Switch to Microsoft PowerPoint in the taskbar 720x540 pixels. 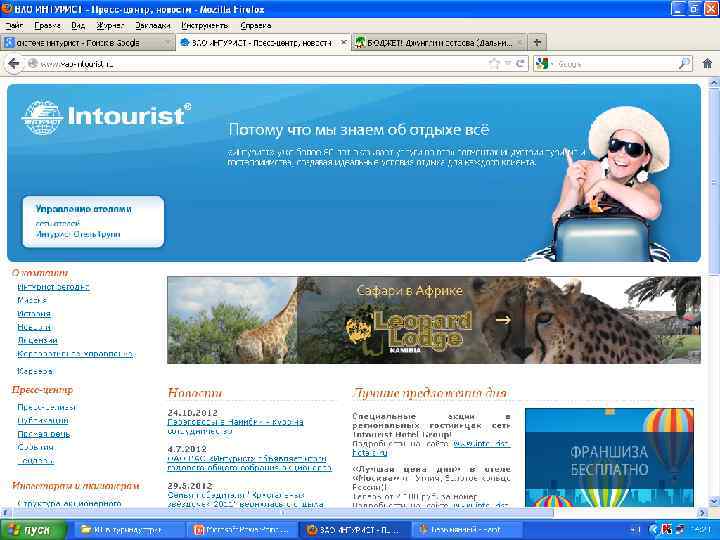242,530
